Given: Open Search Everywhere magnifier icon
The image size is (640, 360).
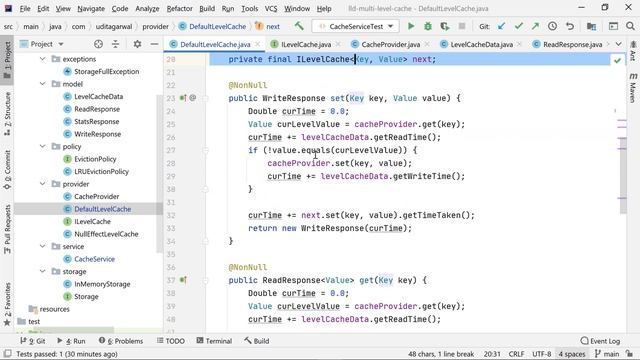Looking at the screenshot, I should 630,27.
